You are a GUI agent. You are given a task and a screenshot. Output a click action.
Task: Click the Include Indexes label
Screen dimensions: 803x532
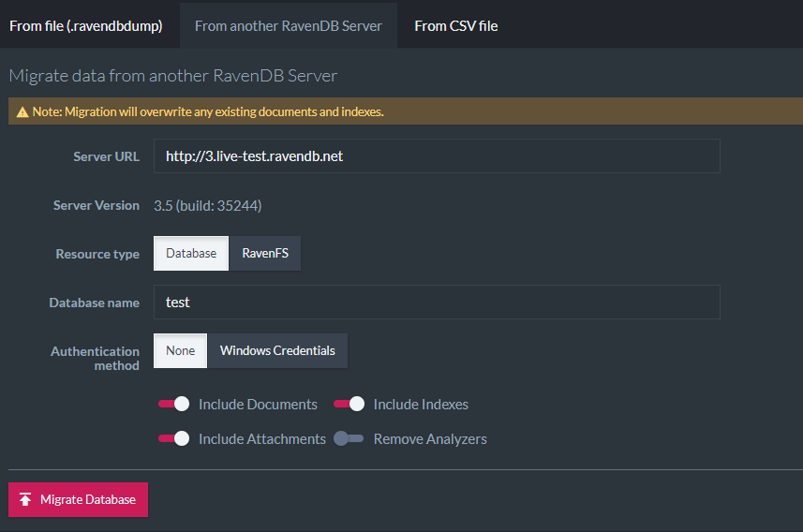(421, 405)
